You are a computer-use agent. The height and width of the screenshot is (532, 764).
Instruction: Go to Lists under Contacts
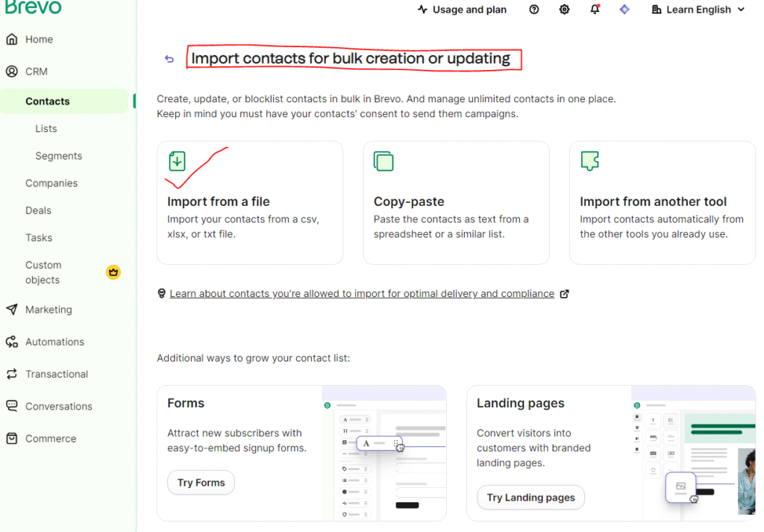[46, 128]
